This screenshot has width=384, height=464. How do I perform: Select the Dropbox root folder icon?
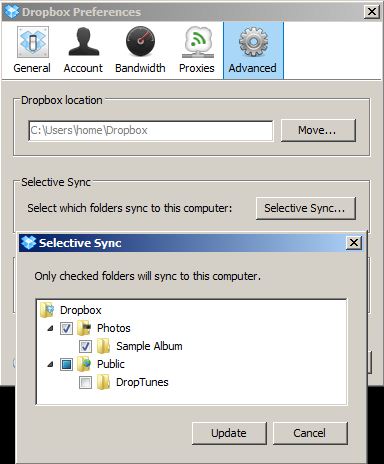47,310
